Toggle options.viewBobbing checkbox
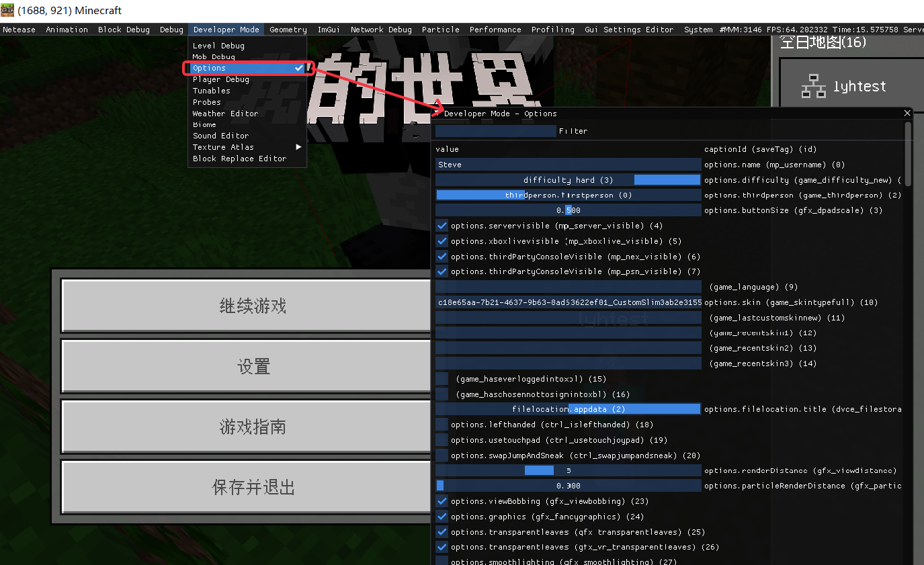The width and height of the screenshot is (924, 565). tap(442, 501)
